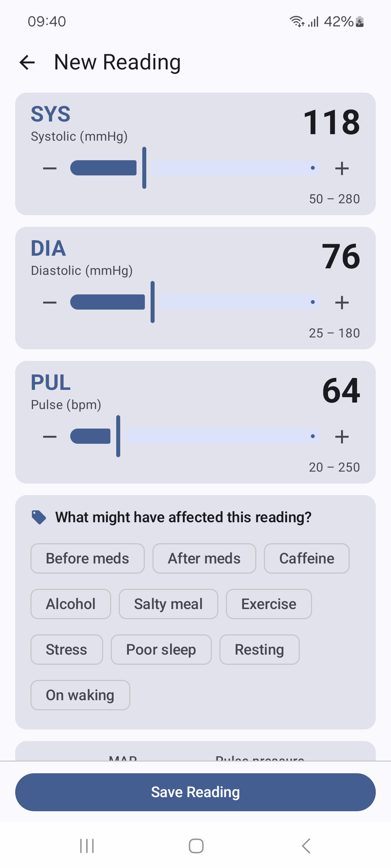This screenshot has width=391, height=868.
Task: Tap the back arrow icon
Action: (27, 62)
